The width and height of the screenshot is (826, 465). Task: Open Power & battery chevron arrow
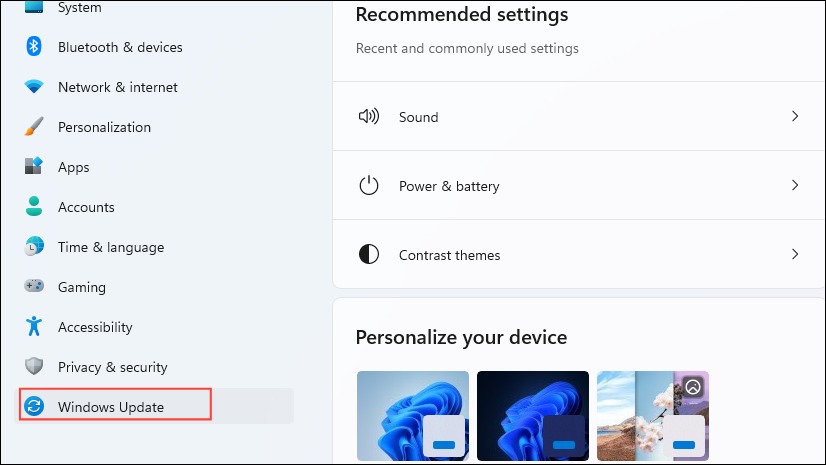795,185
